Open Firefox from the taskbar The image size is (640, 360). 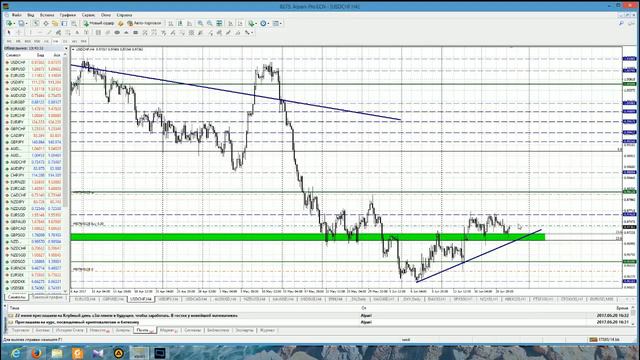pos(36,353)
